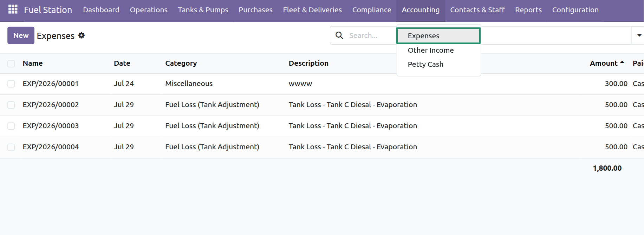Select checkbox for EXP/2026/00002 row
Viewport: 644px width, 235px height.
11,105
